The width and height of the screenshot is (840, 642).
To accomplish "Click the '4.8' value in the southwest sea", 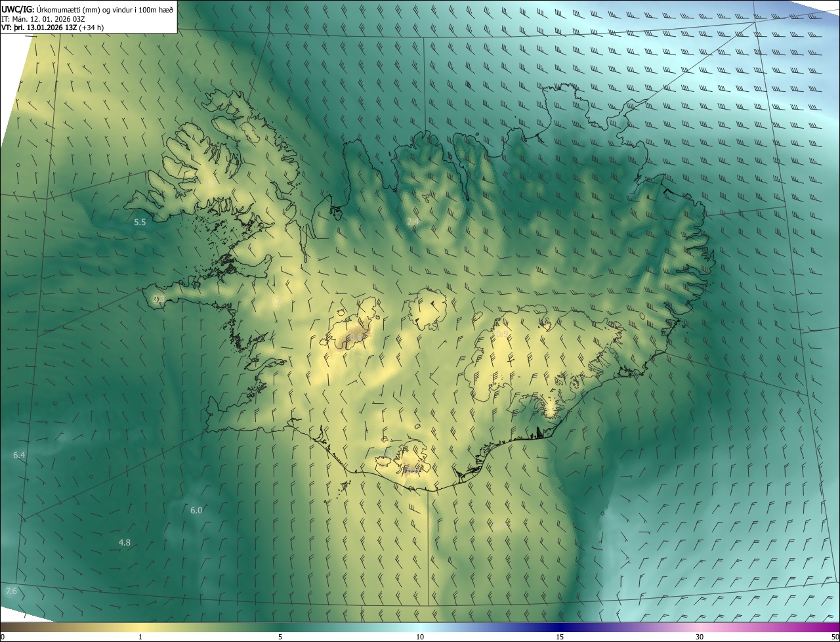I will [x=125, y=542].
